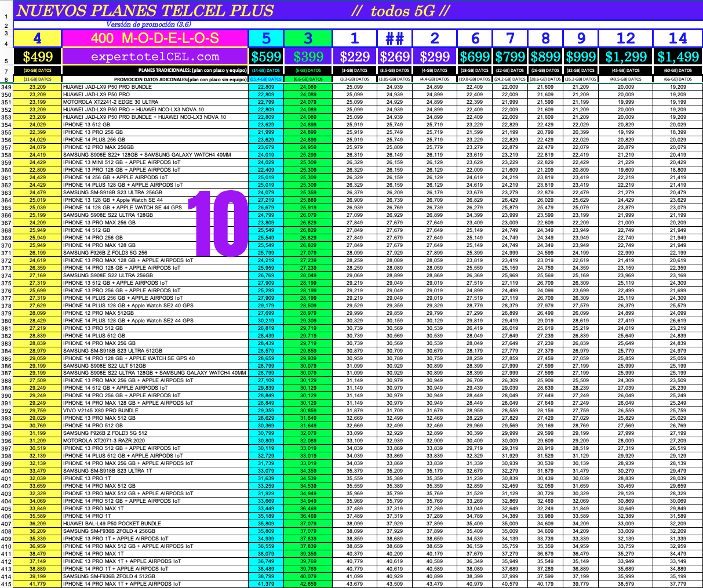The height and width of the screenshot is (588, 703).
Task: Click the $1,499 plan price header
Action: click(678, 56)
